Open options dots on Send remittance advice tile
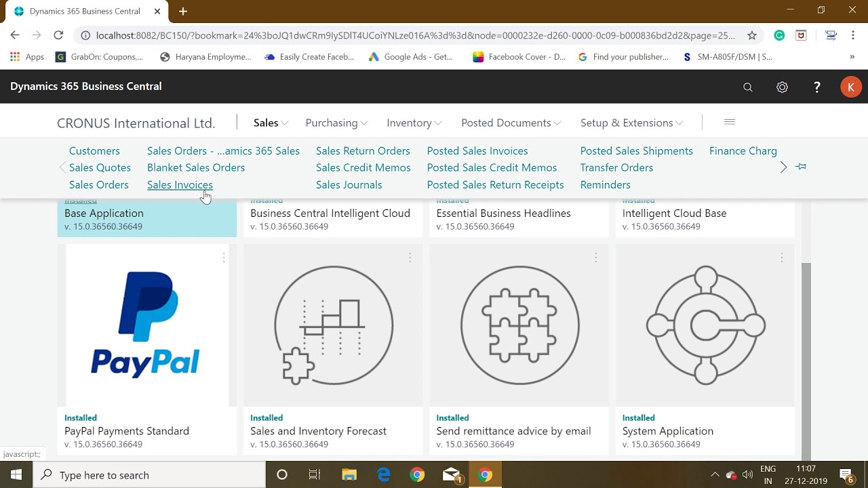 tap(595, 258)
